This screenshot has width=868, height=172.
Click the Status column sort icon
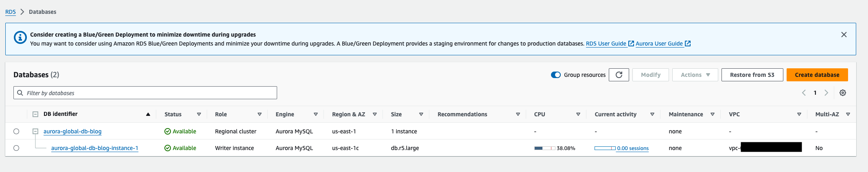(199, 114)
